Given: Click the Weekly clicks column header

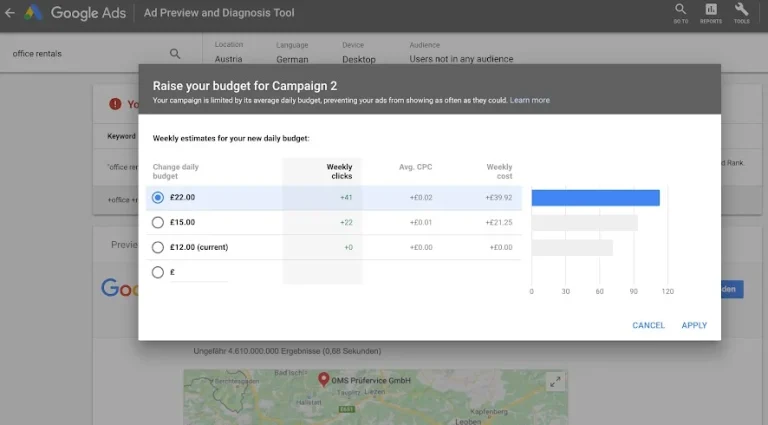Looking at the screenshot, I should point(339,171).
